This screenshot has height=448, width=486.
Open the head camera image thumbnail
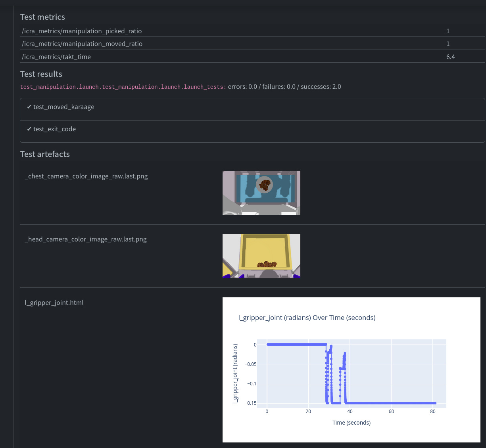pyautogui.click(x=261, y=256)
